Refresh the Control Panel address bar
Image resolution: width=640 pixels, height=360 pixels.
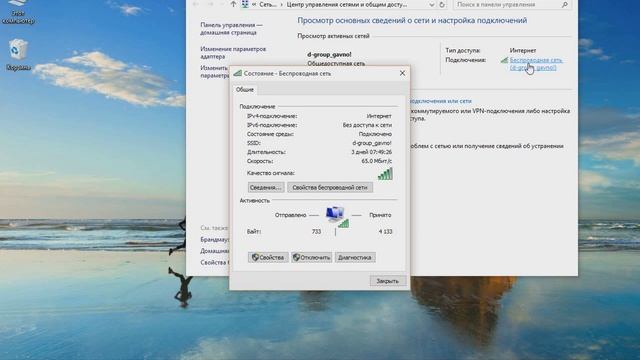tap(442, 5)
